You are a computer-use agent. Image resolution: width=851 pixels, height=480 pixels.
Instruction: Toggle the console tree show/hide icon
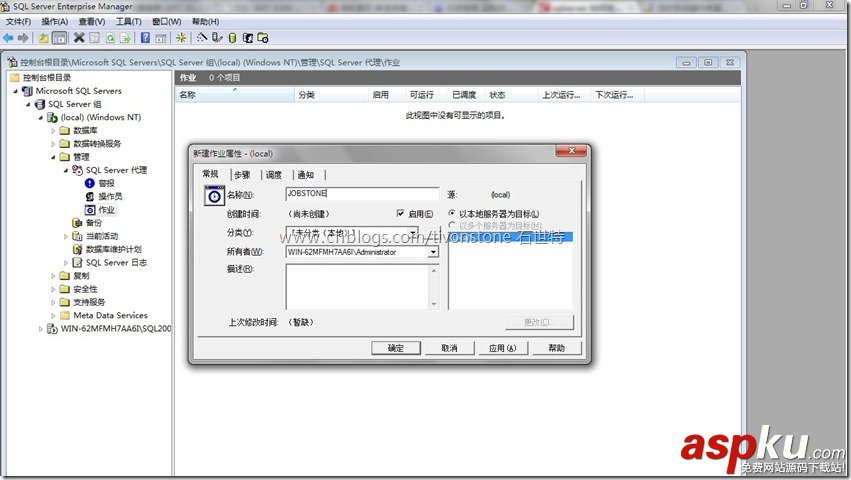click(59, 37)
